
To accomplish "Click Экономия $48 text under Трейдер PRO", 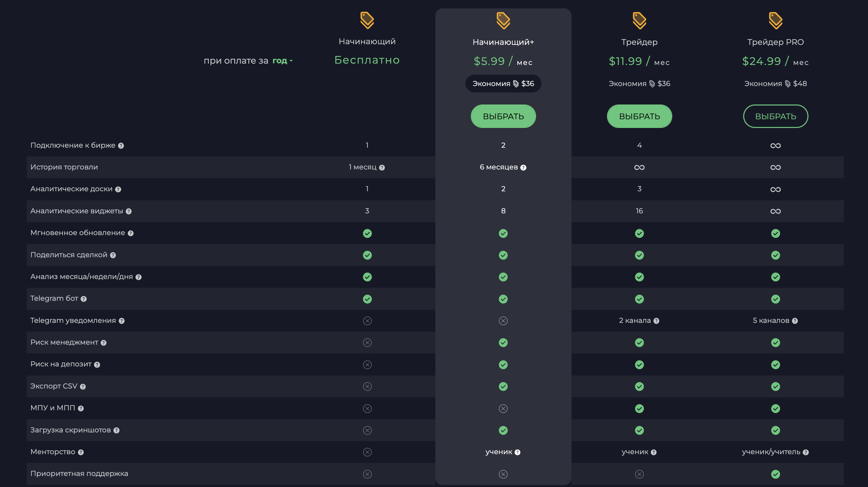I will [775, 84].
